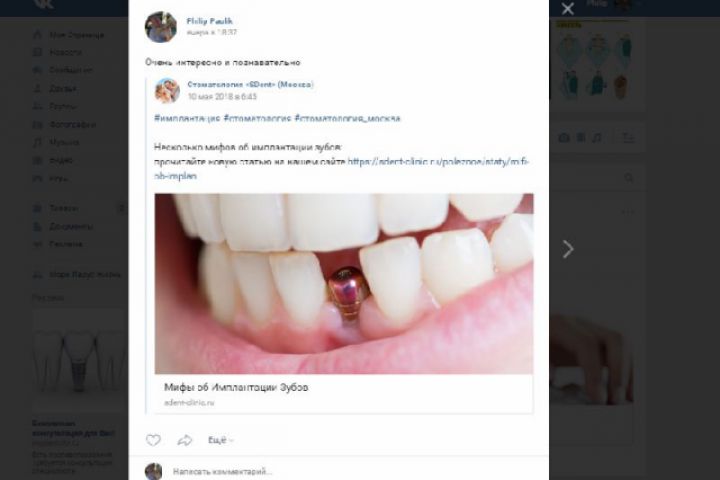
Task: Click the chat icon beside Сообщения
Action: coord(38,70)
